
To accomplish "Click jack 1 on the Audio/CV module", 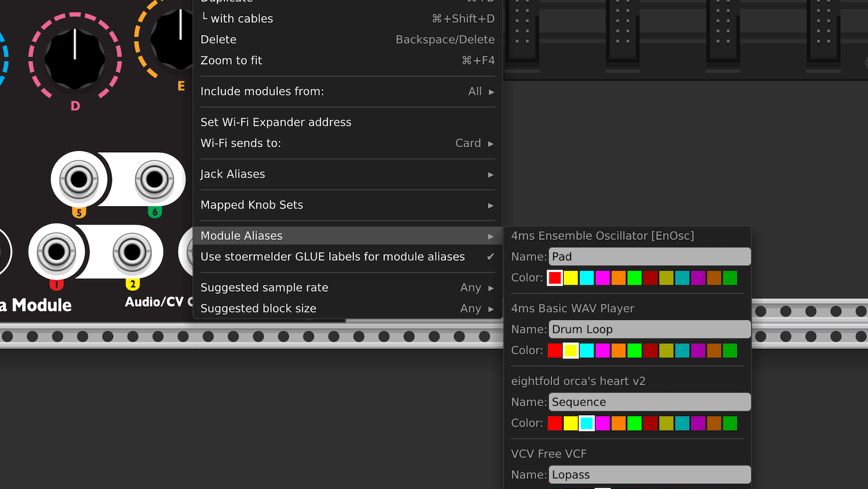I will pos(57,251).
